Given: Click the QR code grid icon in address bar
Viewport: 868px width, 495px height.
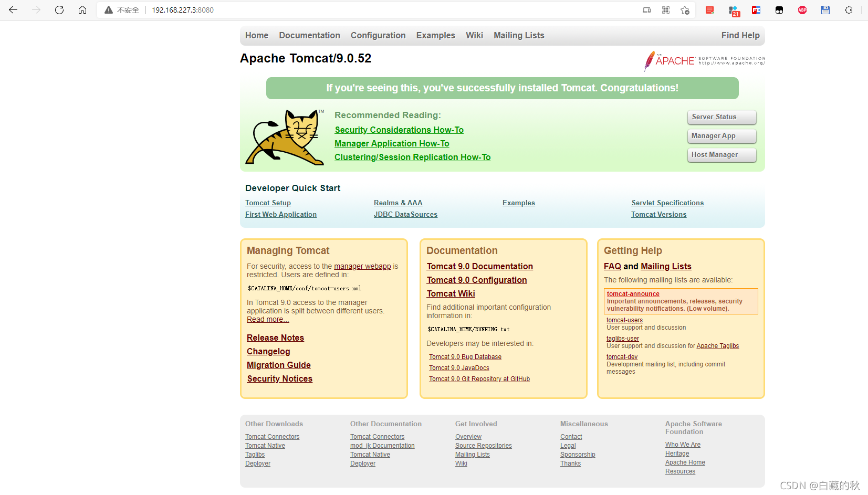Looking at the screenshot, I should 666,10.
